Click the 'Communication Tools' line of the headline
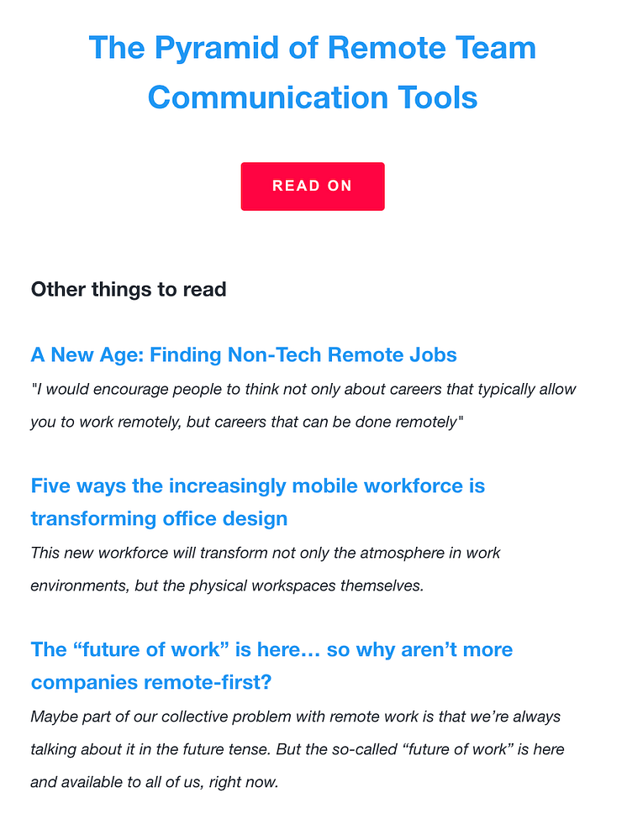This screenshot has width=627, height=840. [313, 97]
